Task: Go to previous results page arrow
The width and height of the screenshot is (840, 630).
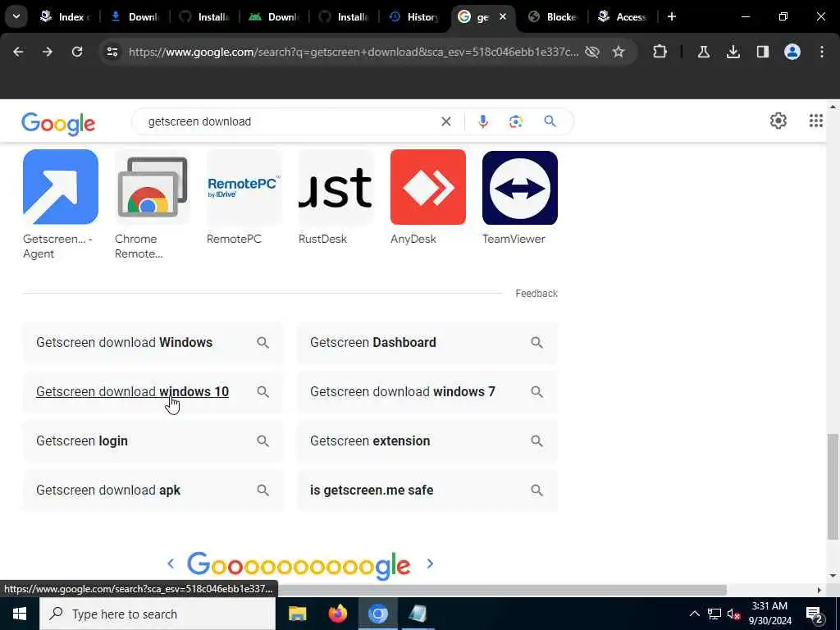Action: point(171,564)
